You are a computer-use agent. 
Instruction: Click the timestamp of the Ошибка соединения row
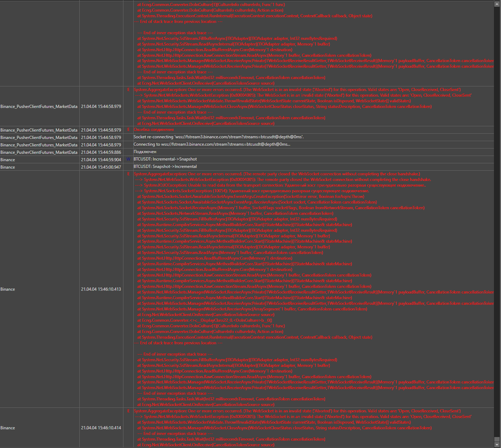[101, 130]
